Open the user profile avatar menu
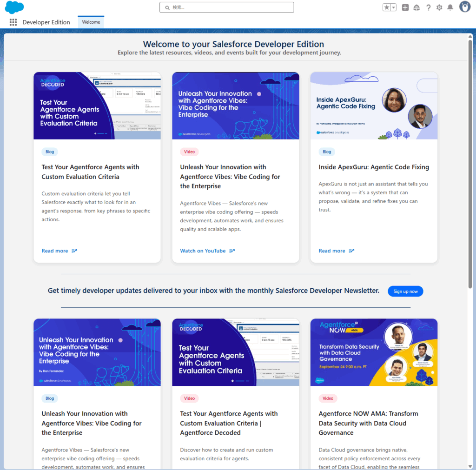Screen dimensions: 476x470 pyautogui.click(x=464, y=7)
